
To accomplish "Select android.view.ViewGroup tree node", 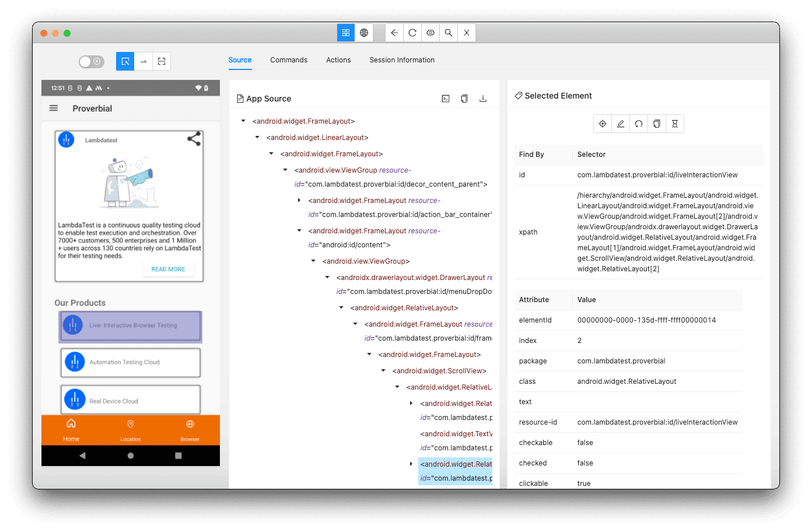I will click(366, 261).
